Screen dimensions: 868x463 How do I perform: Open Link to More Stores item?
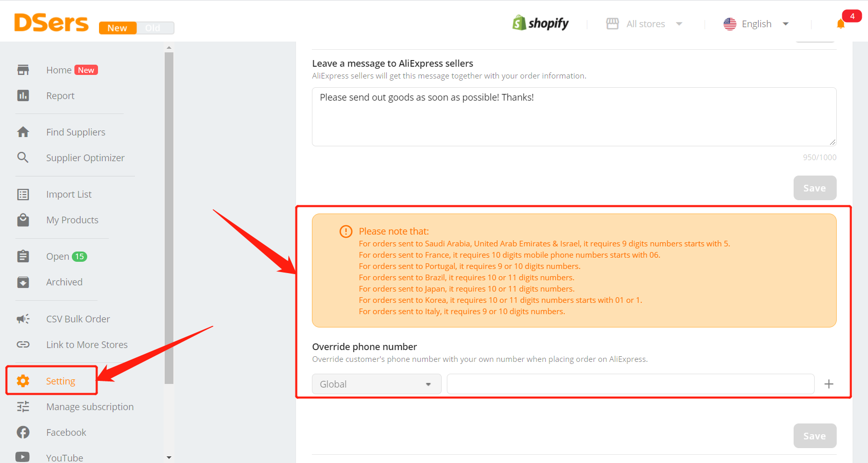pyautogui.click(x=87, y=344)
